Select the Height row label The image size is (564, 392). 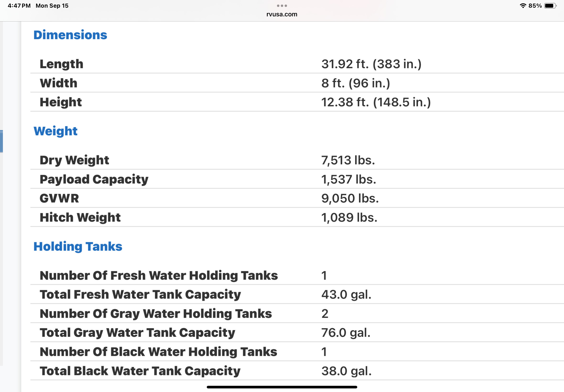coord(61,102)
